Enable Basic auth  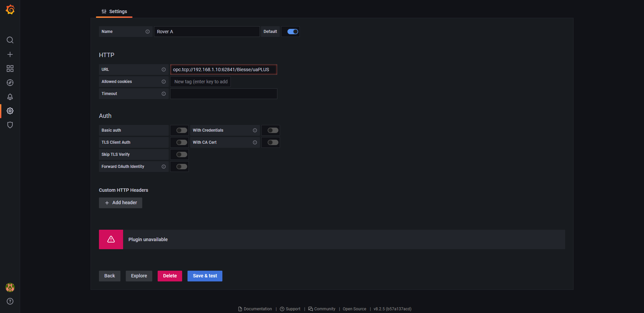click(180, 130)
